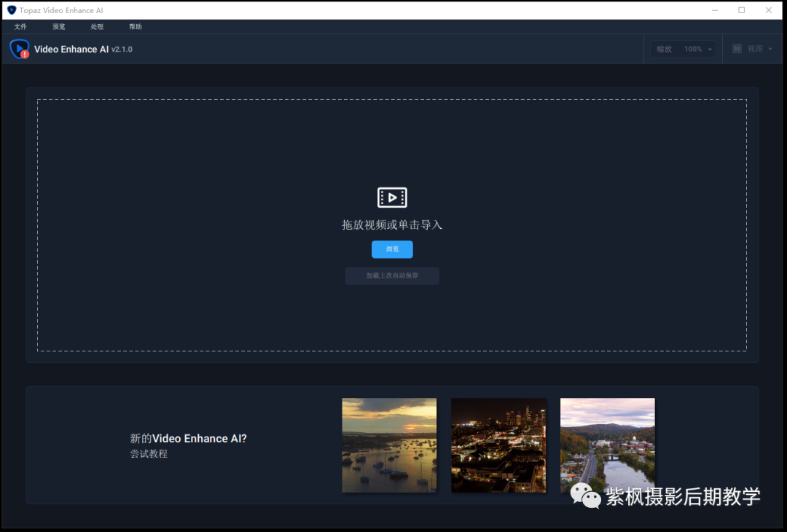Open the river town tutorial thumbnail
Screen dimensions: 787x532
coord(607,445)
